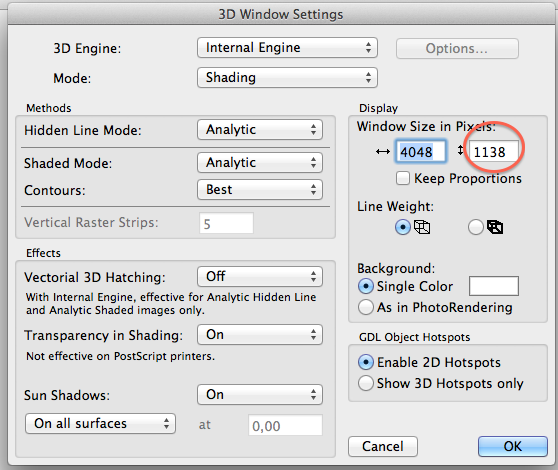Viewport: 558px width, 470px height.
Task: Click the 3D Engine label
Action: tap(87, 48)
